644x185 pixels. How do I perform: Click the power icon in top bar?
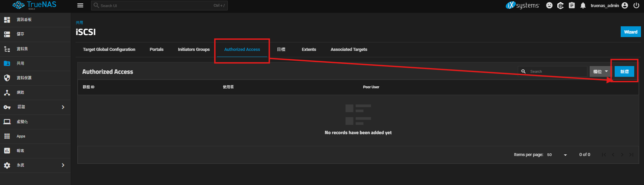636,5
